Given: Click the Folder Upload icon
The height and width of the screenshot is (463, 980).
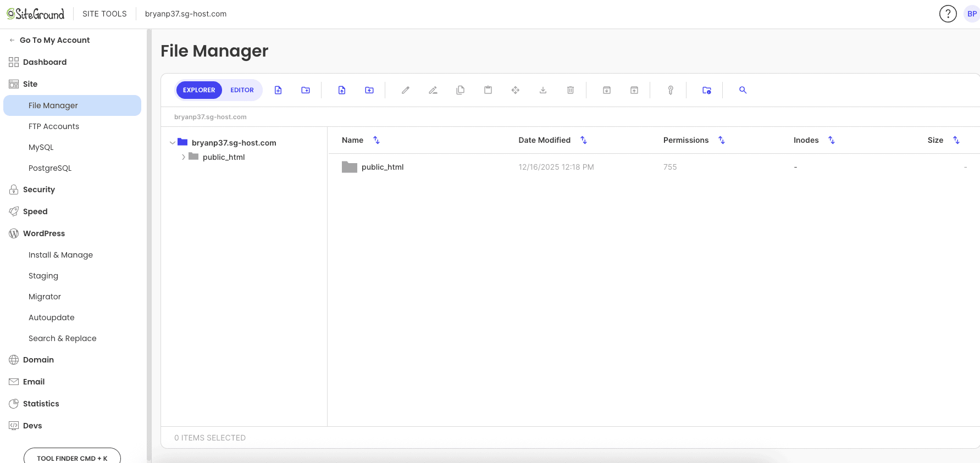Looking at the screenshot, I should (x=369, y=90).
